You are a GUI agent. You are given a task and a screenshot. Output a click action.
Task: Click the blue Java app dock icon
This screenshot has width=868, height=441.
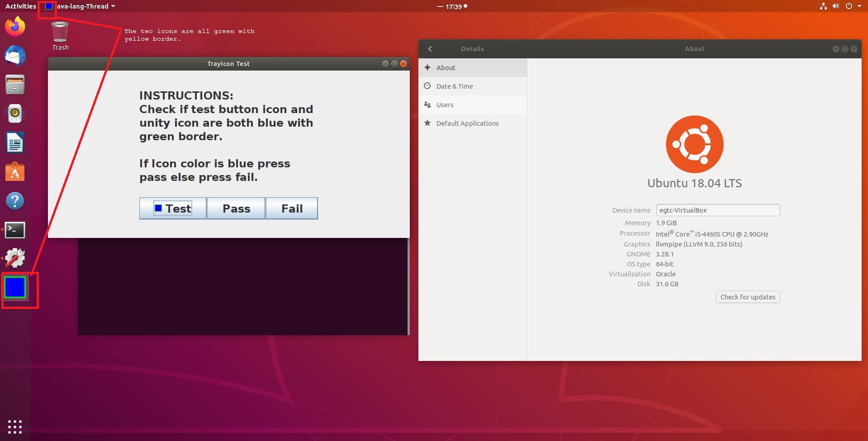click(15, 288)
